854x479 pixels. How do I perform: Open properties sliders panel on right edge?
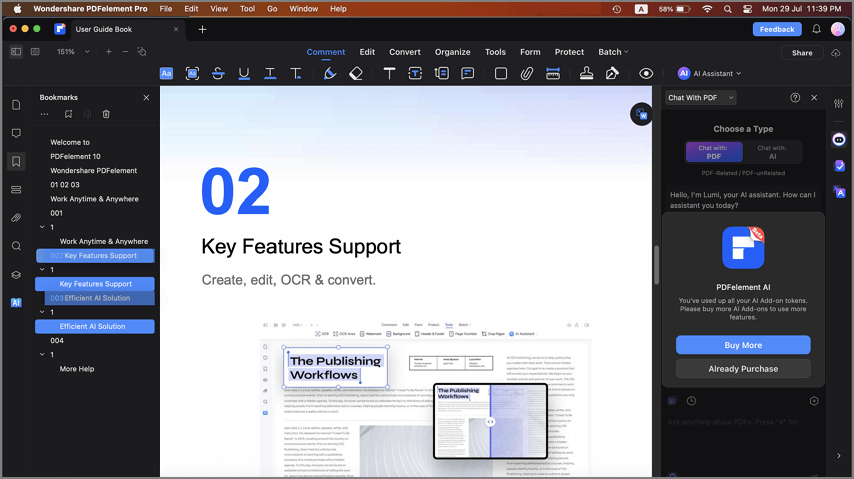(x=839, y=104)
